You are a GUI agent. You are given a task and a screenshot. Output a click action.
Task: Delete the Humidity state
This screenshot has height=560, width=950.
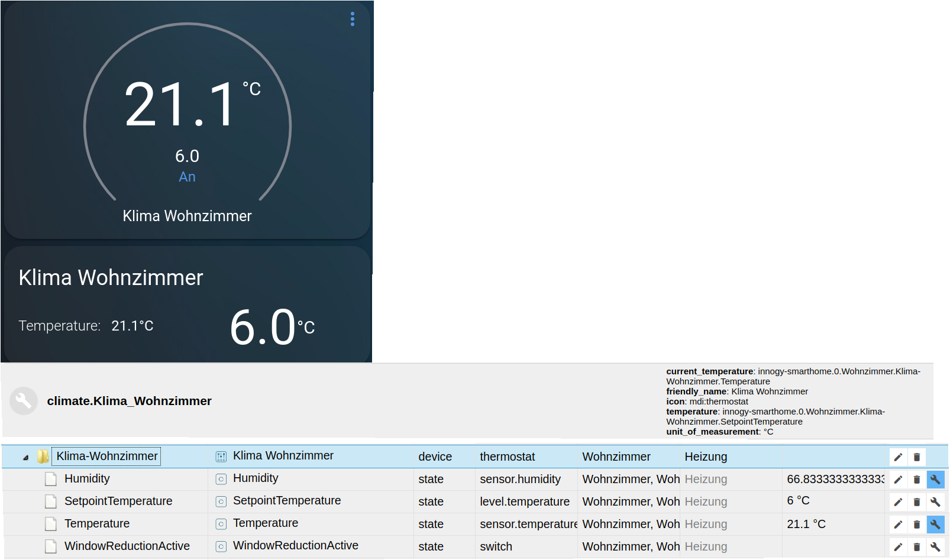[917, 480]
